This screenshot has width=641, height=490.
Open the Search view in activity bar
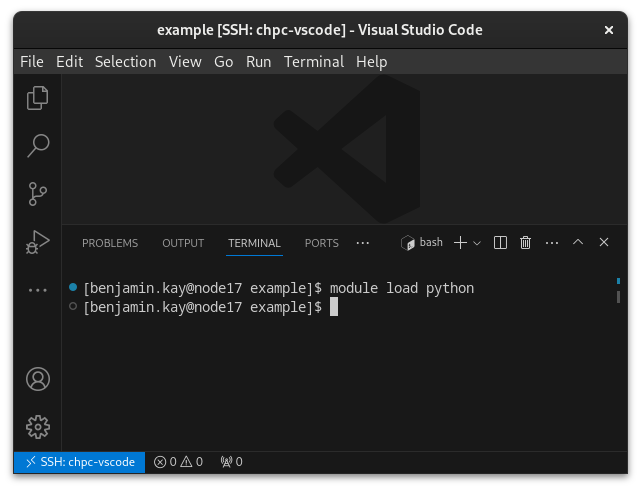coord(38,146)
